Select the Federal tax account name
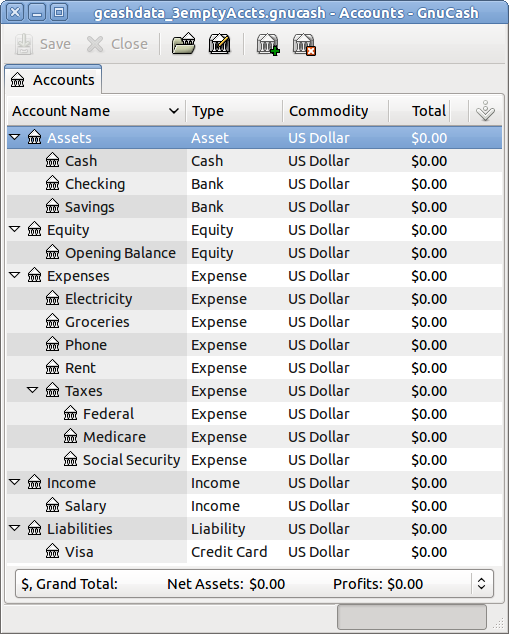 point(108,414)
